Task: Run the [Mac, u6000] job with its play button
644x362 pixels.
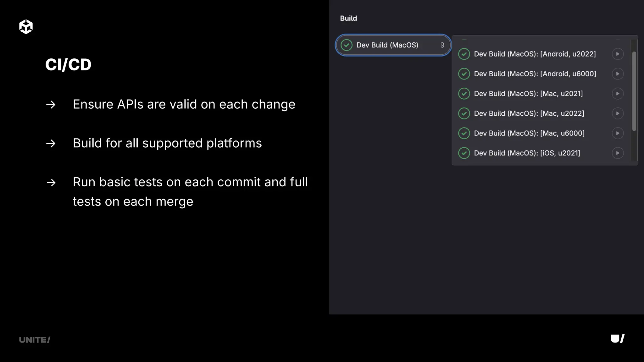Action: [618, 133]
